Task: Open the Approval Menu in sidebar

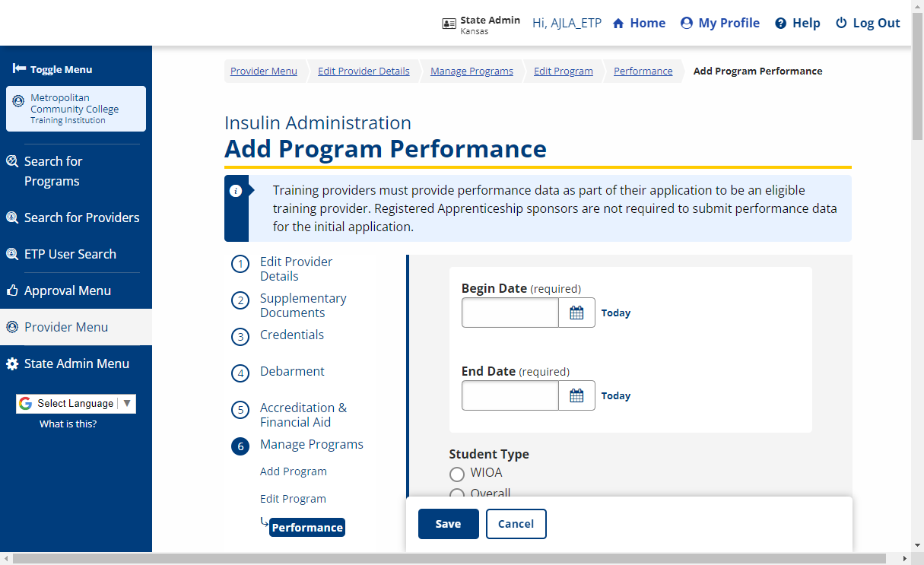Action: pos(67,290)
